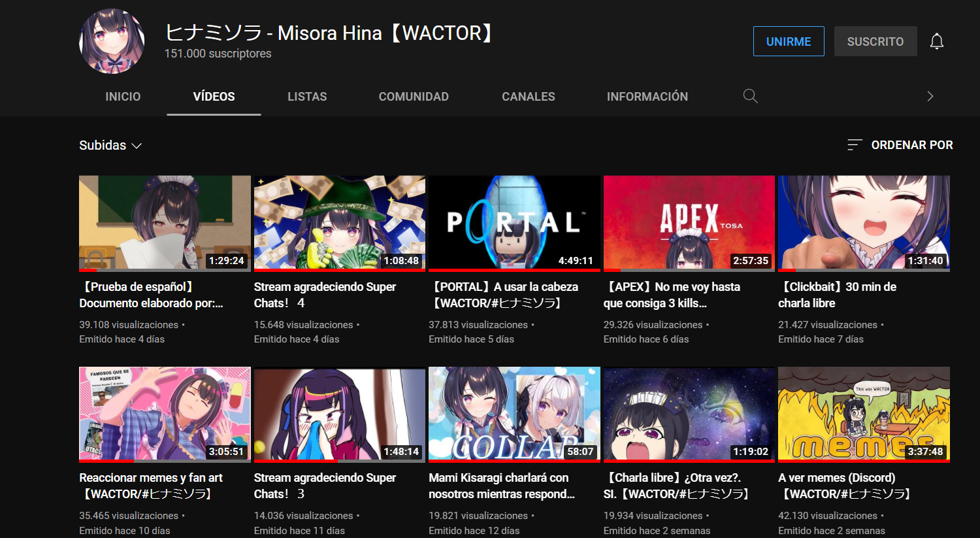Screen dimensions: 980x538
Task: Open the APEX video thumbnail
Action: tap(689, 223)
